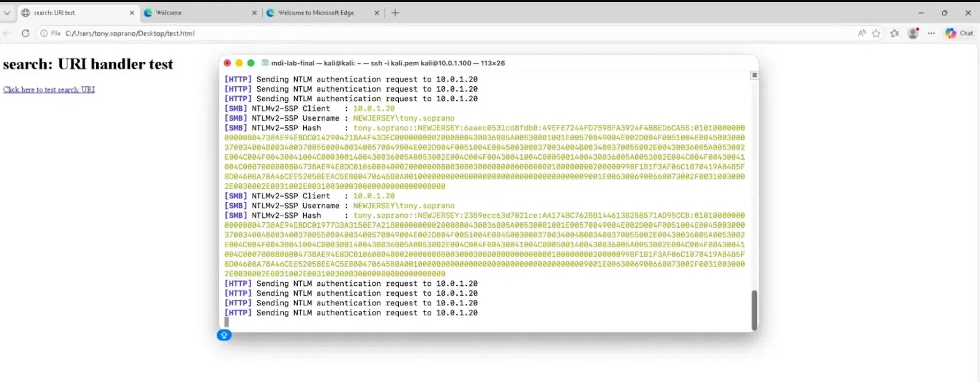The width and height of the screenshot is (980, 382).
Task: Click the blue round icon below terminal
Action: pos(224,335)
